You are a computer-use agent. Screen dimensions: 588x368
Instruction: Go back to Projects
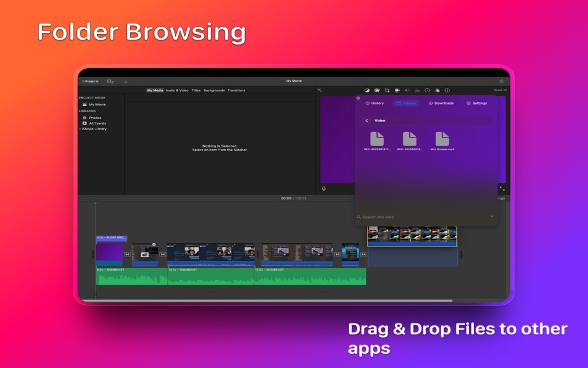[x=90, y=81]
